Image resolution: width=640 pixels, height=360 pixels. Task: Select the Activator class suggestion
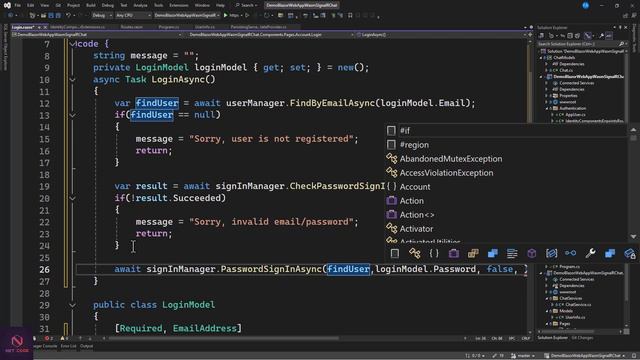tap(506, 229)
